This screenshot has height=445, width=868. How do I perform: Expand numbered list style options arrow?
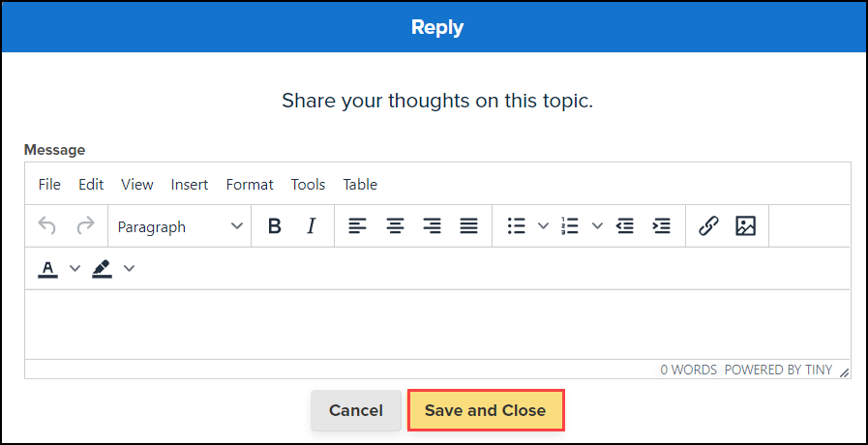597,226
